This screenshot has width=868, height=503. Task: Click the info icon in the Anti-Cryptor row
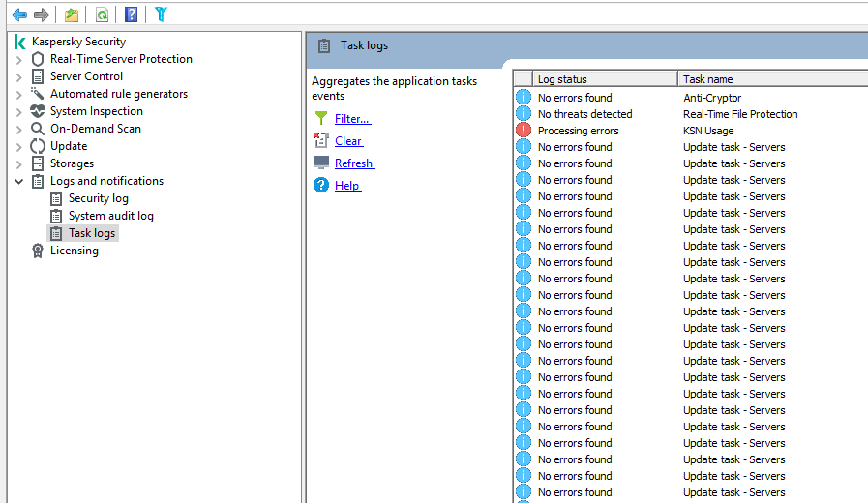click(524, 98)
